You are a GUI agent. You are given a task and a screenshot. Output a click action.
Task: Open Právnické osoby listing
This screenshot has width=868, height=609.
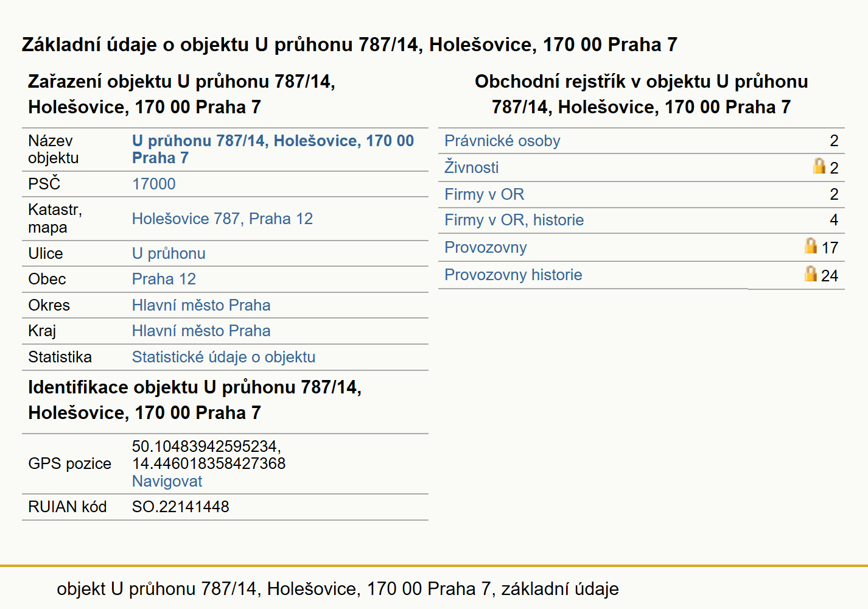(502, 141)
